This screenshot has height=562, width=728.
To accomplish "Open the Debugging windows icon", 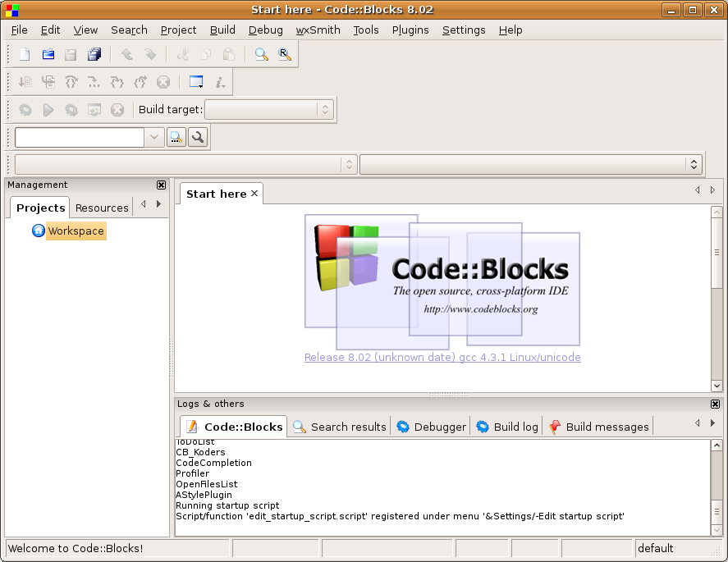I will click(196, 82).
